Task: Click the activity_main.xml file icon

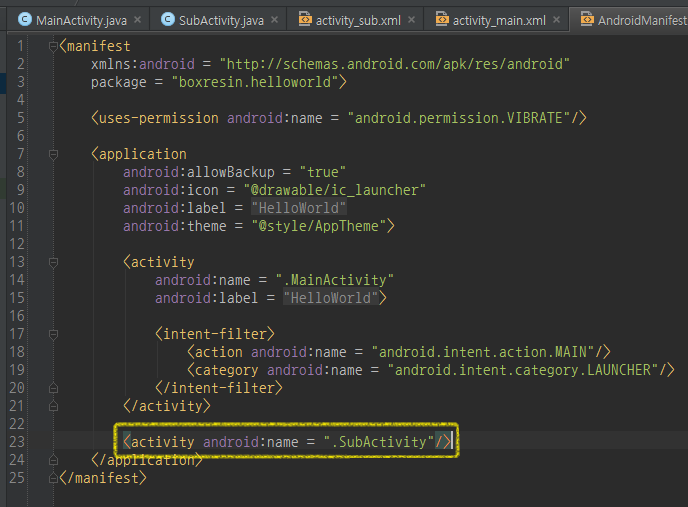Action: (442, 19)
